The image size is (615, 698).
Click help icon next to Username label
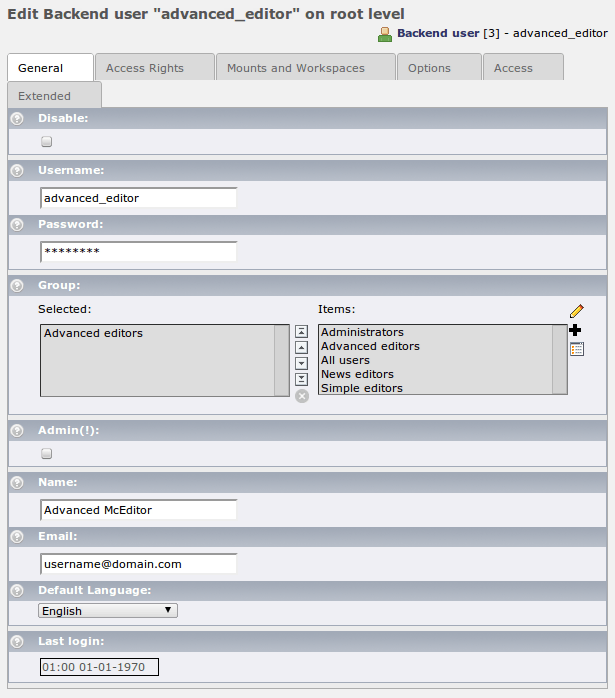point(17,171)
